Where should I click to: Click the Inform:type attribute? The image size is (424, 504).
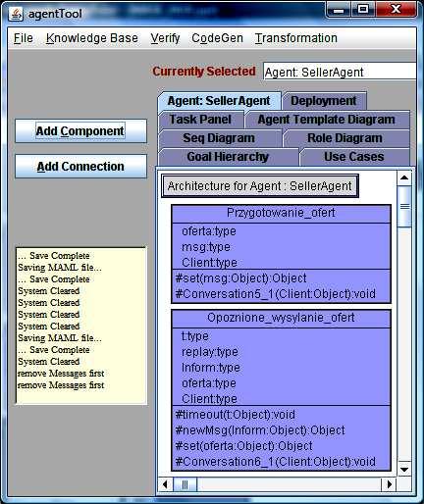[x=211, y=368]
